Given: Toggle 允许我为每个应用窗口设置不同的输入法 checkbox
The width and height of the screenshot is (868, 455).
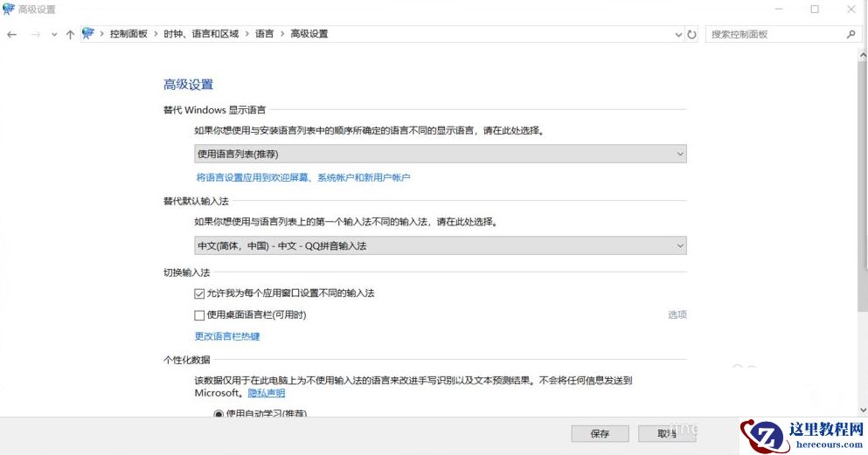Looking at the screenshot, I should (x=199, y=293).
